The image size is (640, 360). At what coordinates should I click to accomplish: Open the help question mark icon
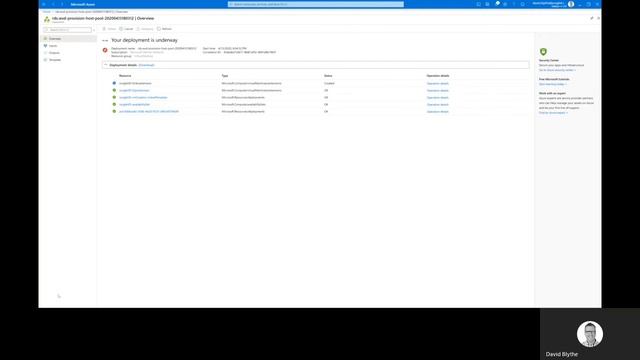click(x=514, y=4)
